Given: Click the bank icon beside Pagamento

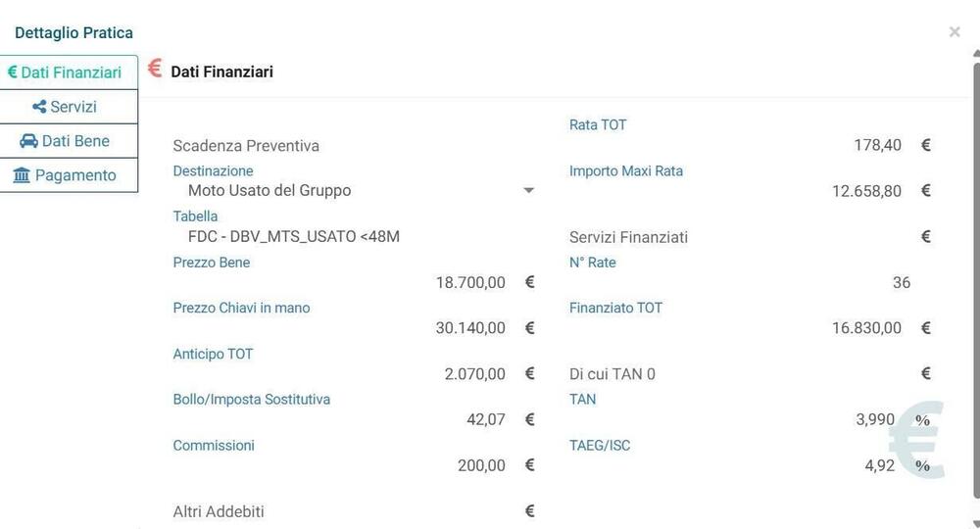Looking at the screenshot, I should (x=22, y=175).
